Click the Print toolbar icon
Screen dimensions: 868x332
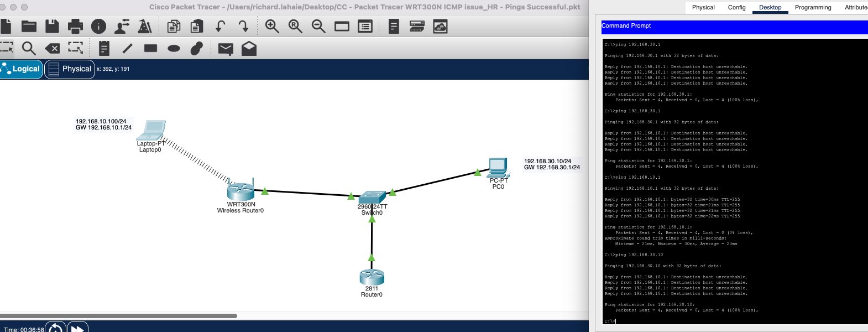(75, 27)
